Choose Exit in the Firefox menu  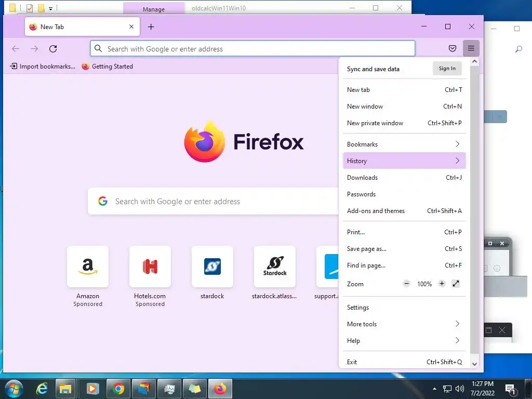click(404, 362)
